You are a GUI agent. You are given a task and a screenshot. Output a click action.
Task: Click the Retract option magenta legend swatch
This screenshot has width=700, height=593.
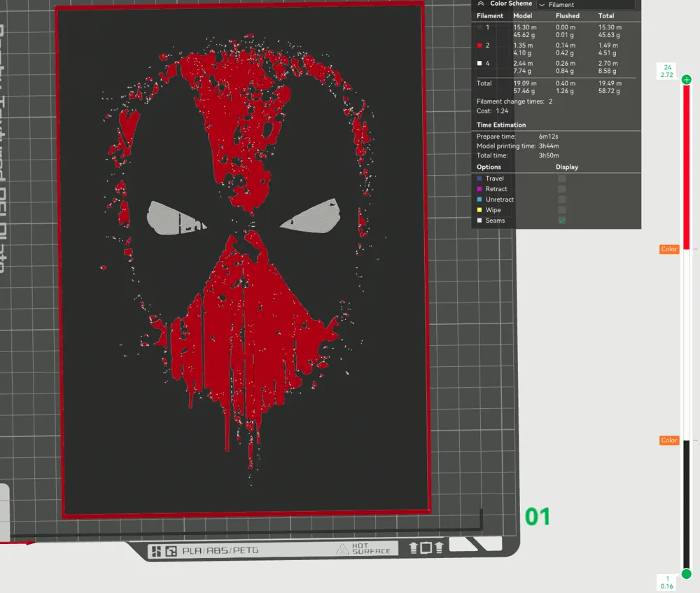click(x=479, y=189)
